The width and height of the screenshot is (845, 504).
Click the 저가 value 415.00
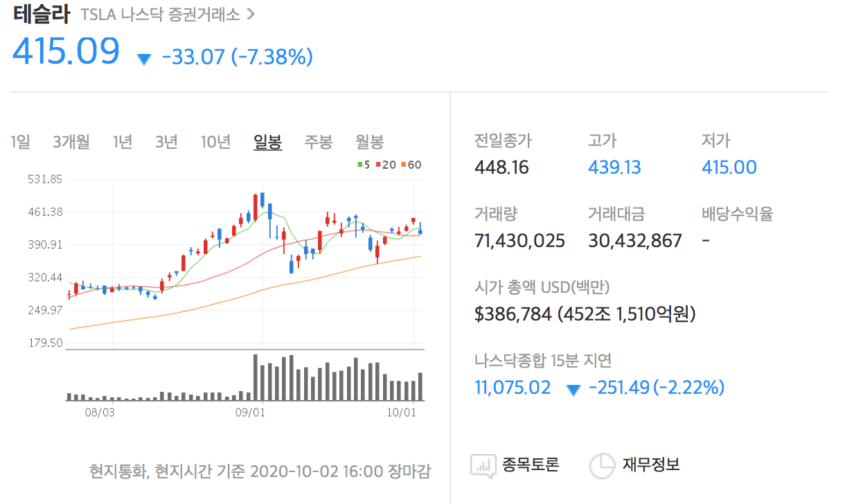coord(729,168)
